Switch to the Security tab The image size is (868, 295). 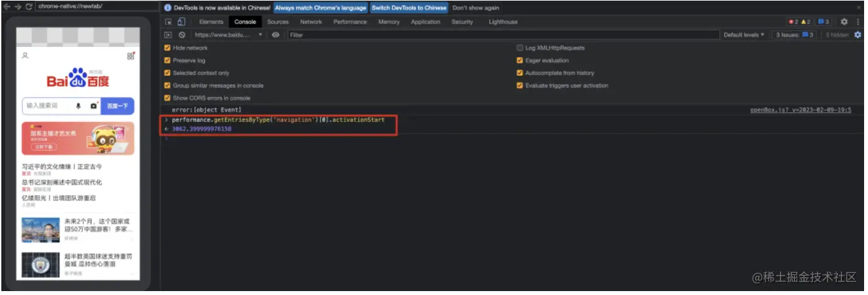click(x=462, y=22)
